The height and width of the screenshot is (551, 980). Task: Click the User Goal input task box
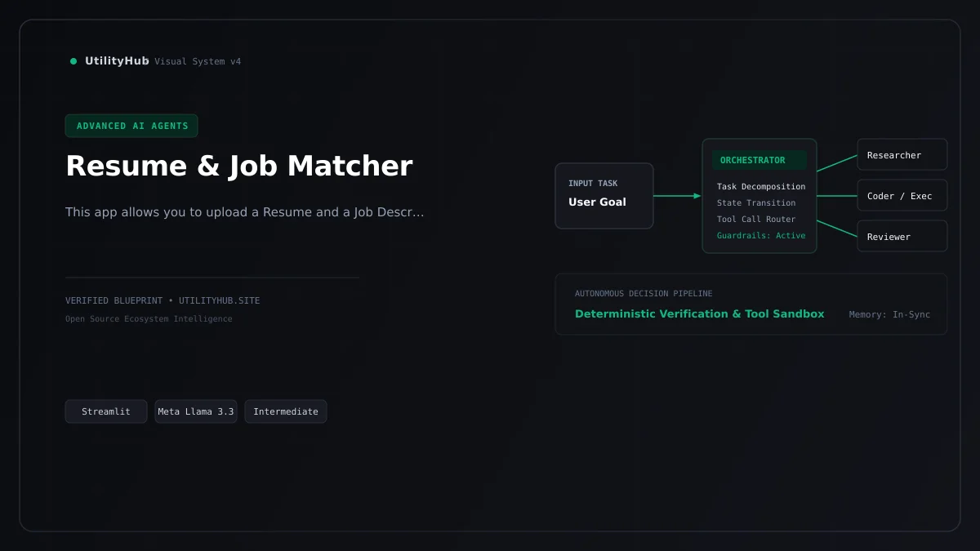click(x=604, y=196)
